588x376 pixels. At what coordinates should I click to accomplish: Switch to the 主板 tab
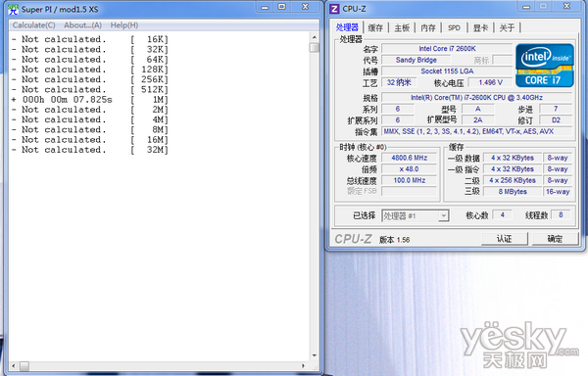click(x=402, y=27)
